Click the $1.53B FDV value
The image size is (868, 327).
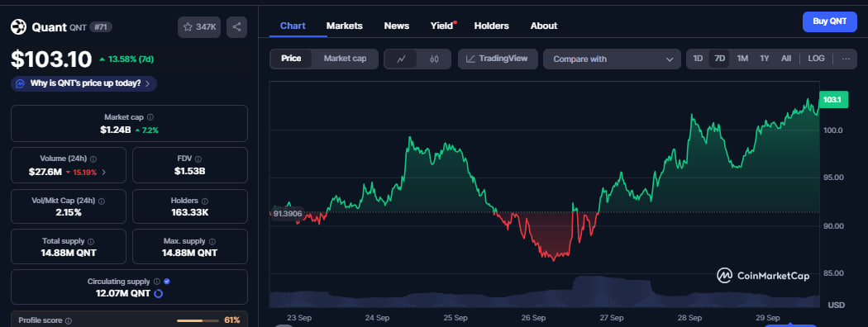coord(190,171)
